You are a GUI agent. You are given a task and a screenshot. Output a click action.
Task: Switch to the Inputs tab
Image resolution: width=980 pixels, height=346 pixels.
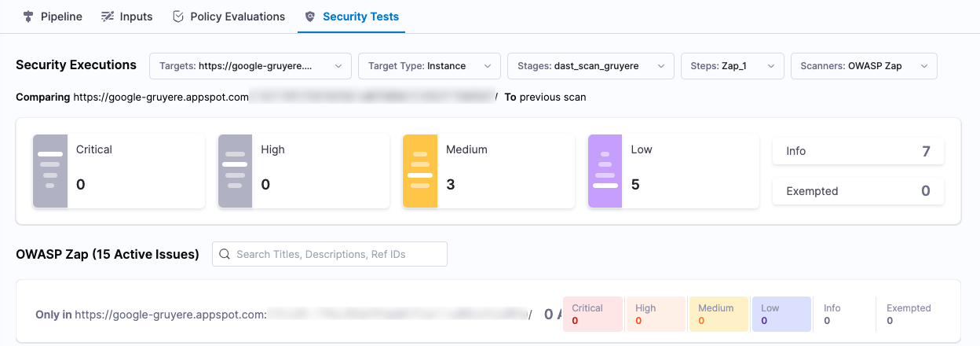coord(136,17)
